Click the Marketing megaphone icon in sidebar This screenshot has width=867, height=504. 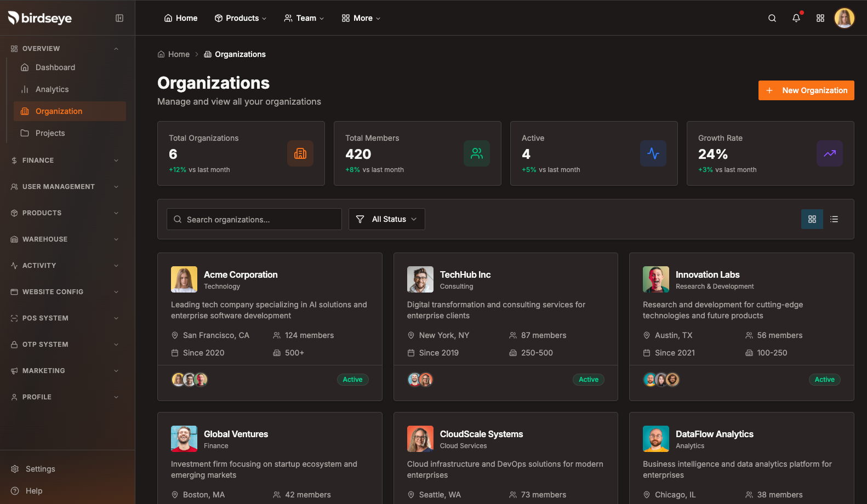click(14, 371)
